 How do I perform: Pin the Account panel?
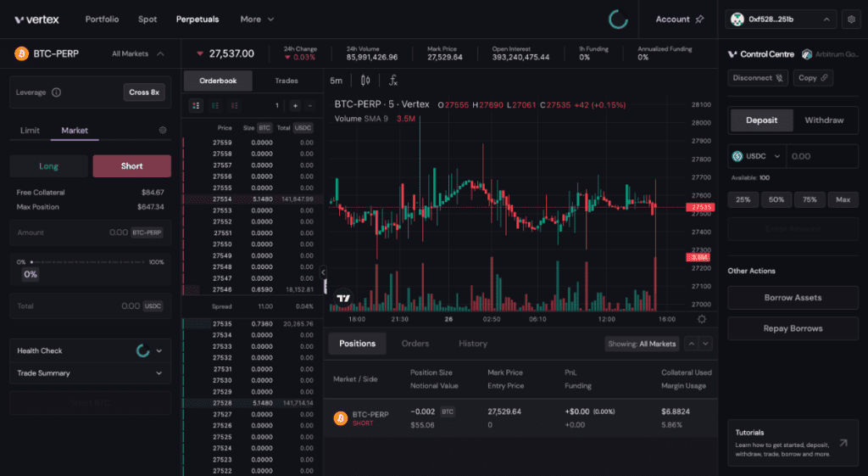(x=699, y=20)
